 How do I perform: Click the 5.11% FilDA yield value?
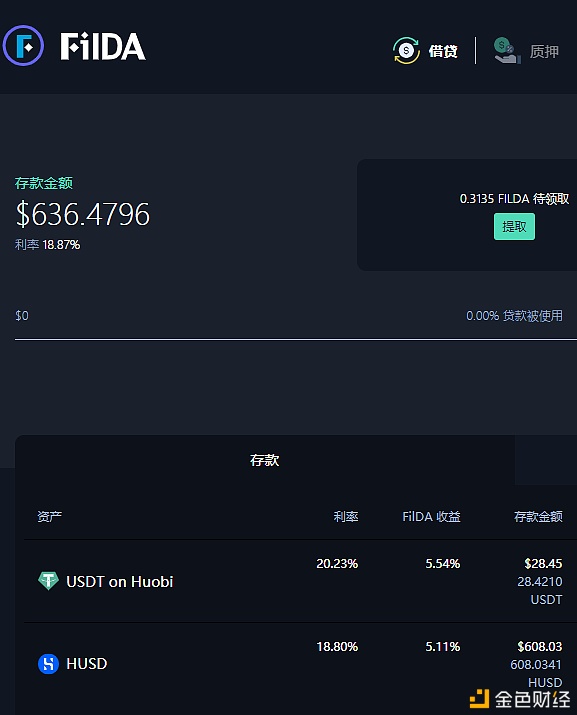coord(442,647)
